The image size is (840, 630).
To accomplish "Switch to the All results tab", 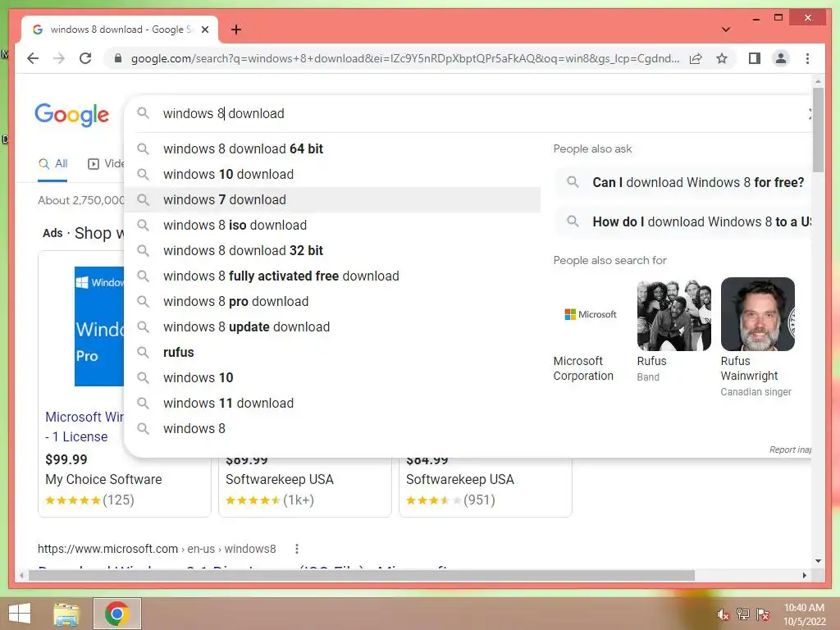I will tap(52, 164).
